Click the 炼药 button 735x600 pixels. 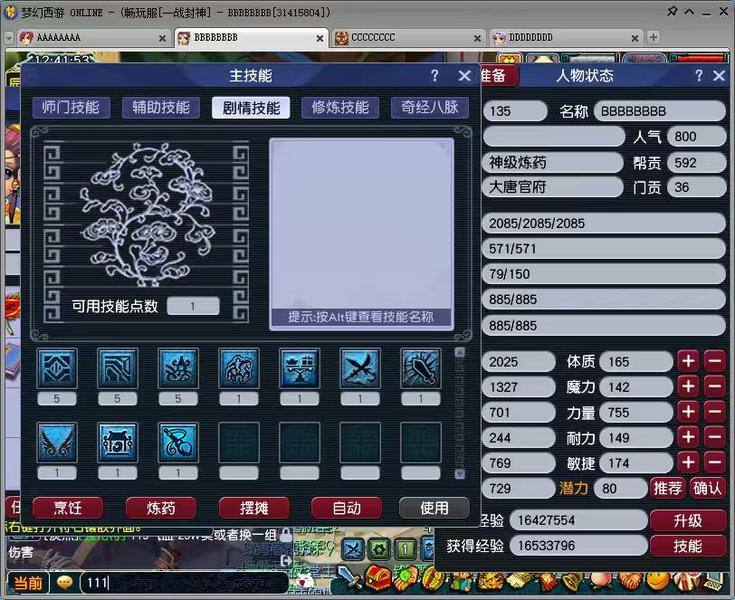click(x=161, y=508)
